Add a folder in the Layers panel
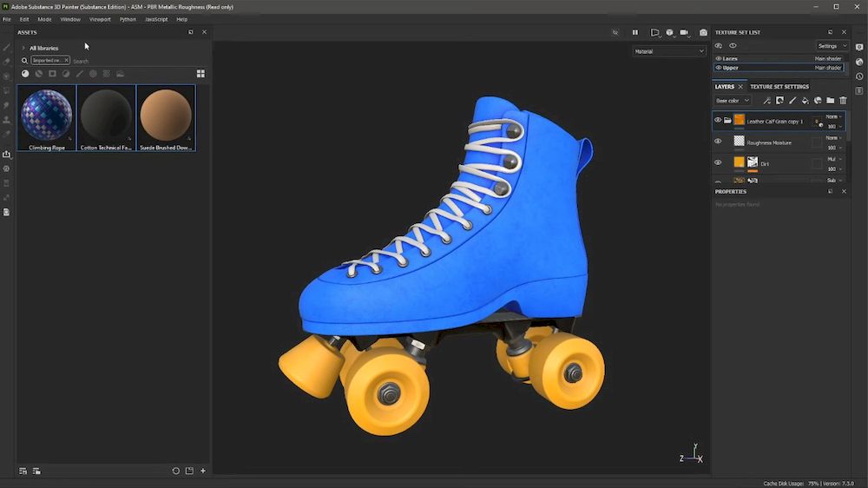Image resolution: width=868 pixels, height=488 pixels. tap(830, 101)
